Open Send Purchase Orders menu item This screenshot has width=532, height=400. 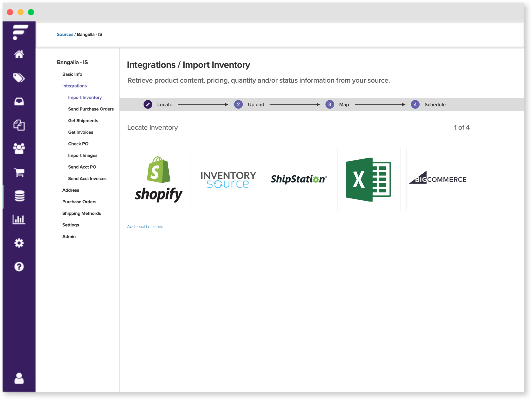[91, 109]
